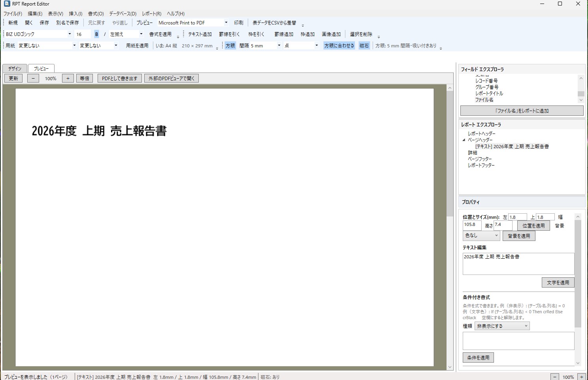Click the 罫線を引く toolbar button
The width and height of the screenshot is (588, 380).
(229, 34)
